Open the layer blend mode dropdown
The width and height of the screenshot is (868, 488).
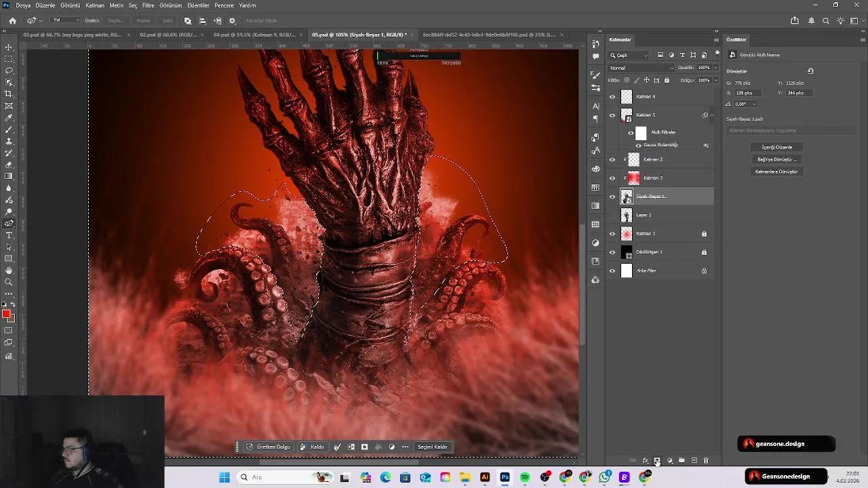(642, 68)
